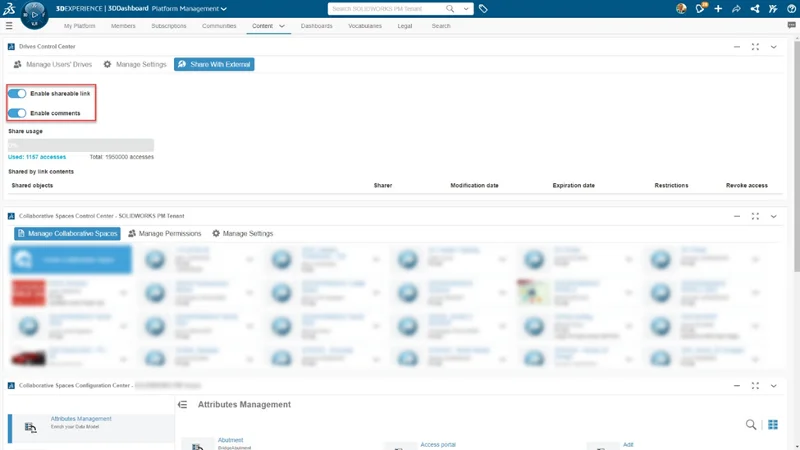
Task: Click the plus add icon in top bar
Action: point(718,9)
